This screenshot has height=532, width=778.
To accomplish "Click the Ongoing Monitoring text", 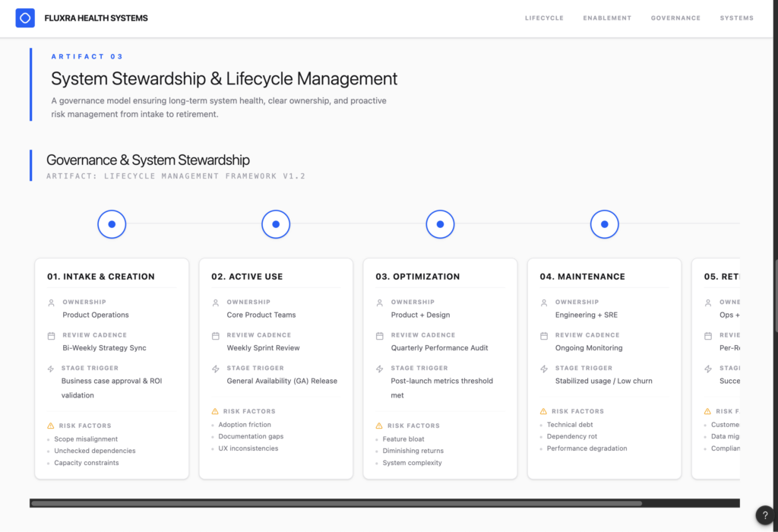I will (x=589, y=348).
